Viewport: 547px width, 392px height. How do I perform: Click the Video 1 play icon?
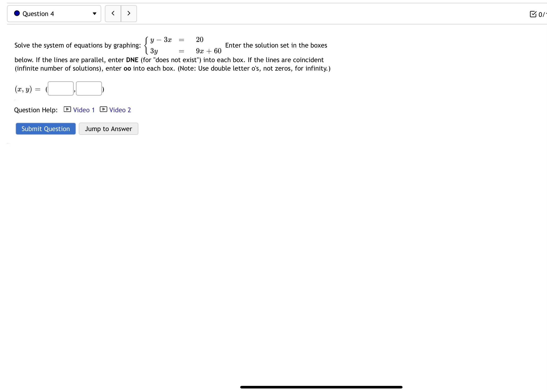(67, 109)
